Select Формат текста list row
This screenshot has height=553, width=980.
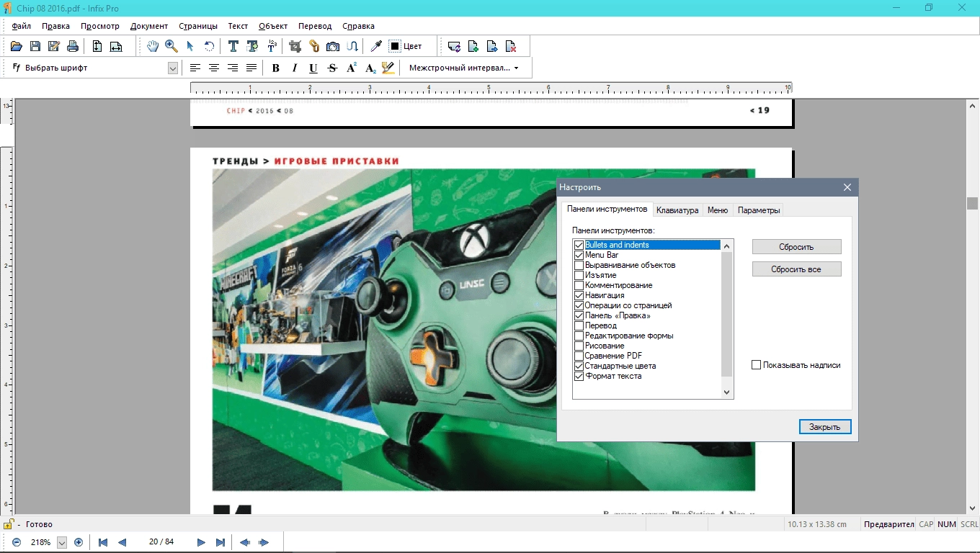pos(646,376)
